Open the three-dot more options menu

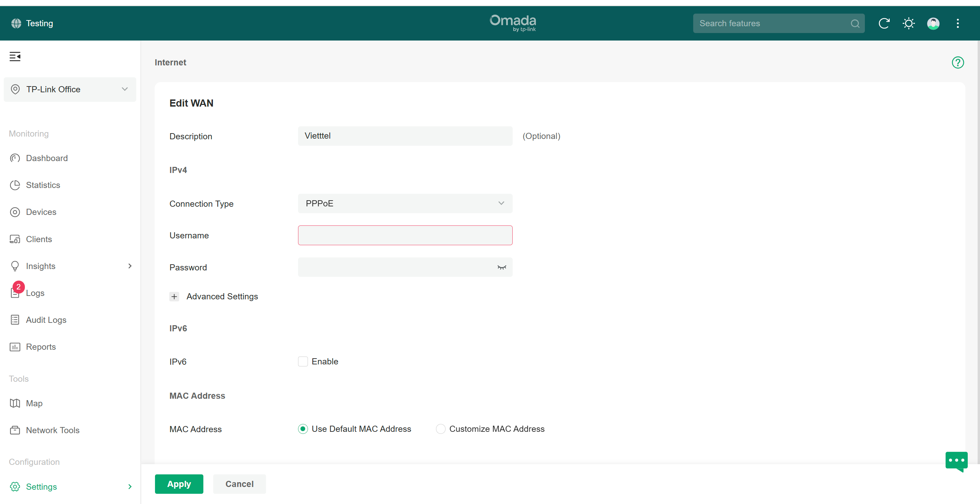[x=958, y=23]
